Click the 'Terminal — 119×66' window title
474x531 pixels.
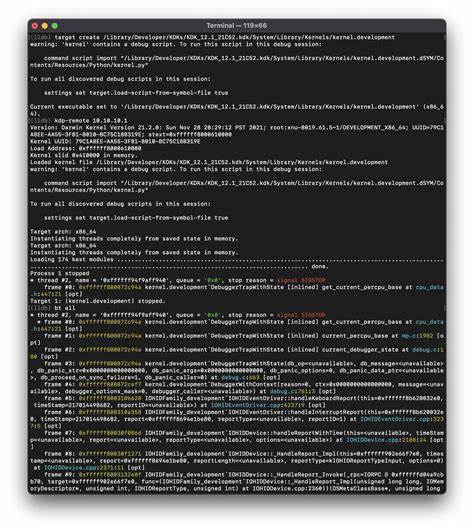[237, 25]
